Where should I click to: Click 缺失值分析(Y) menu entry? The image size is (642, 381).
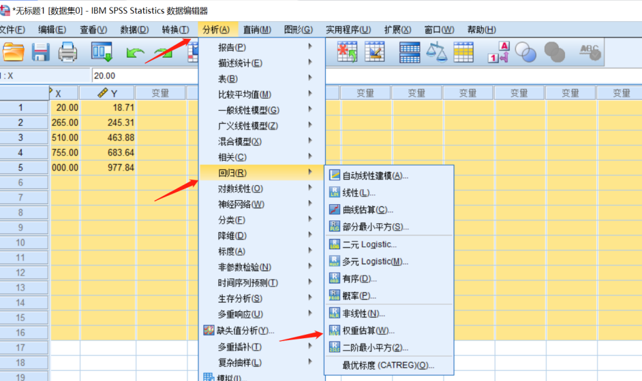[x=262, y=330]
